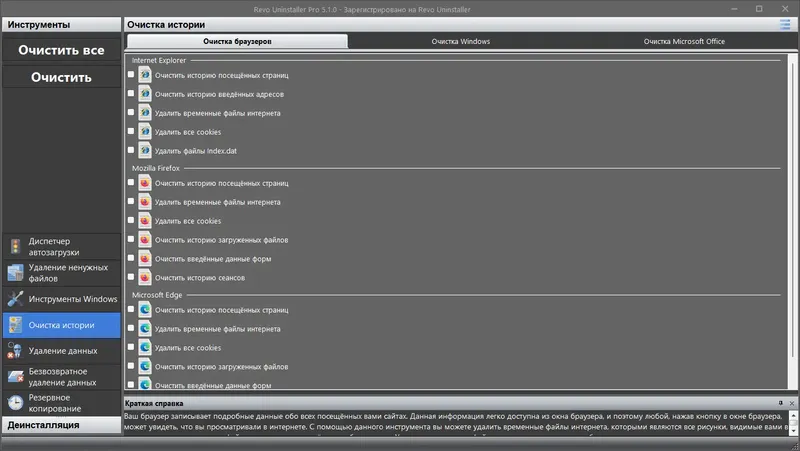Image resolution: width=800 pixels, height=451 pixels.
Task: Switch to the Очистка браузеров tab
Action: click(237, 41)
